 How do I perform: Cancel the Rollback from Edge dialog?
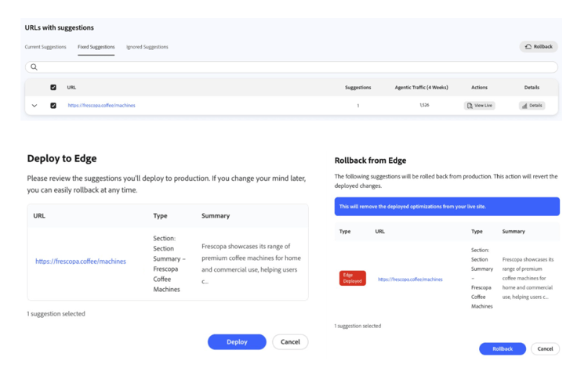point(545,349)
